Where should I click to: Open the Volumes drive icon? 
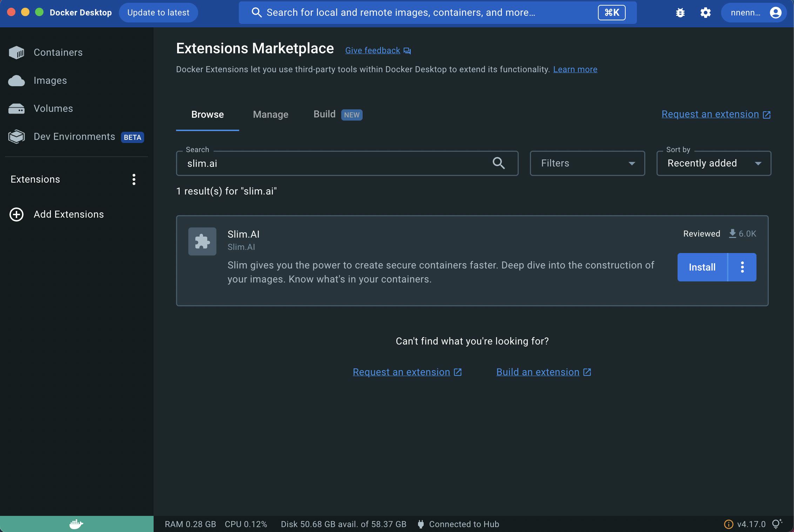[16, 109]
